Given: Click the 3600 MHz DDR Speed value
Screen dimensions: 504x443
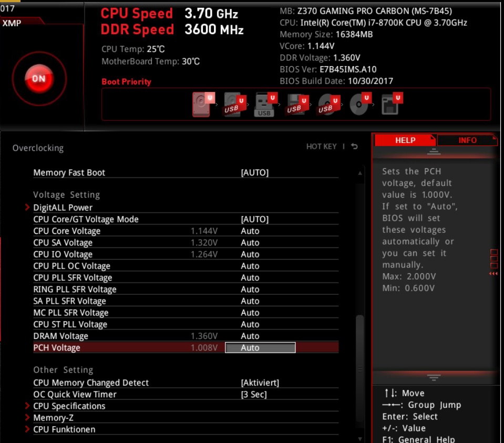Looking at the screenshot, I should (x=214, y=29).
